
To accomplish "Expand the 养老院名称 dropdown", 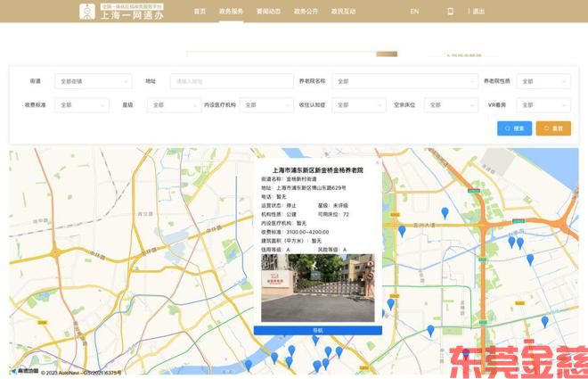I will coord(401,81).
